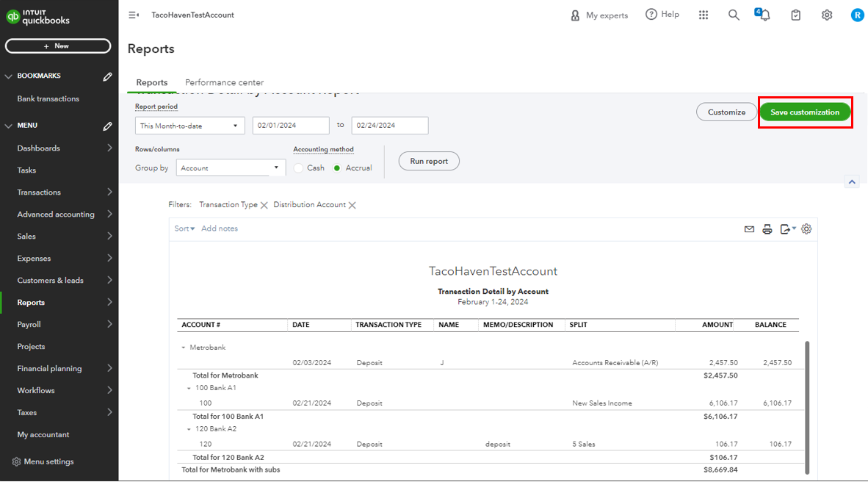Click the New button
The height and width of the screenshot is (482, 868).
[x=58, y=46]
